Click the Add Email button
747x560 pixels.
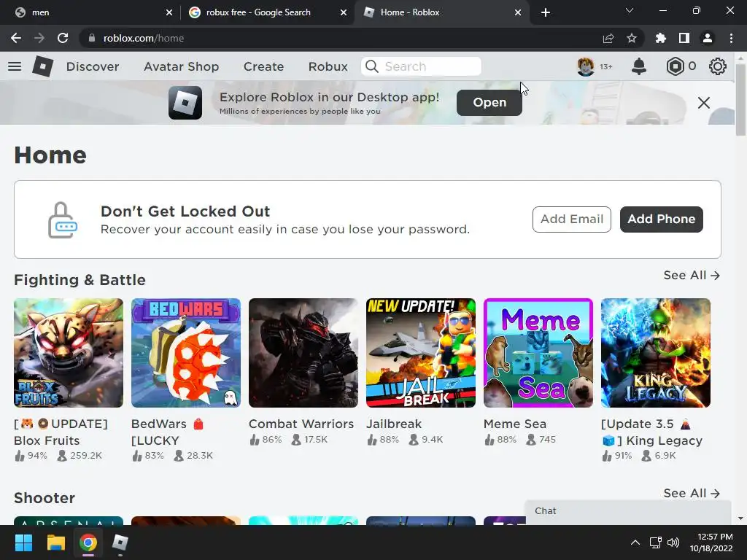572,219
